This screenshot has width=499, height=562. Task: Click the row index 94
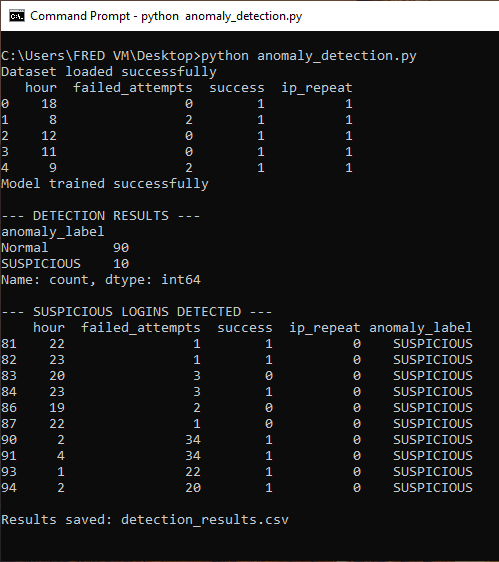9,488
